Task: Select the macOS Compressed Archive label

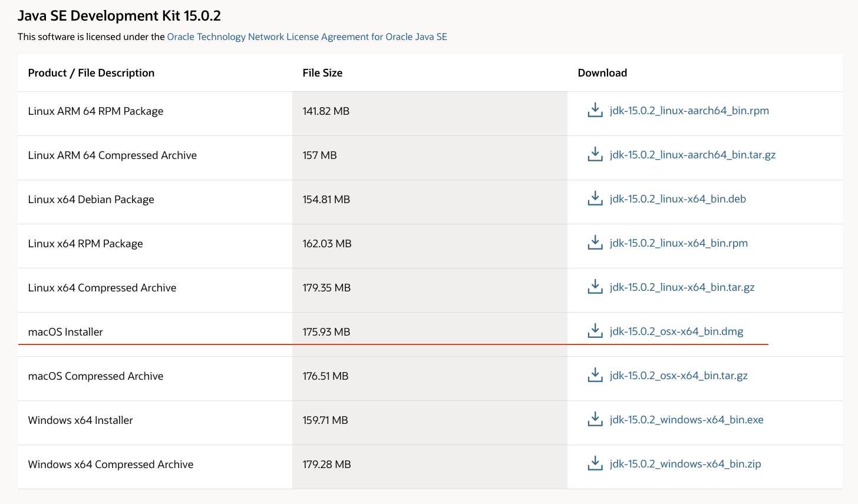Action: tap(95, 376)
